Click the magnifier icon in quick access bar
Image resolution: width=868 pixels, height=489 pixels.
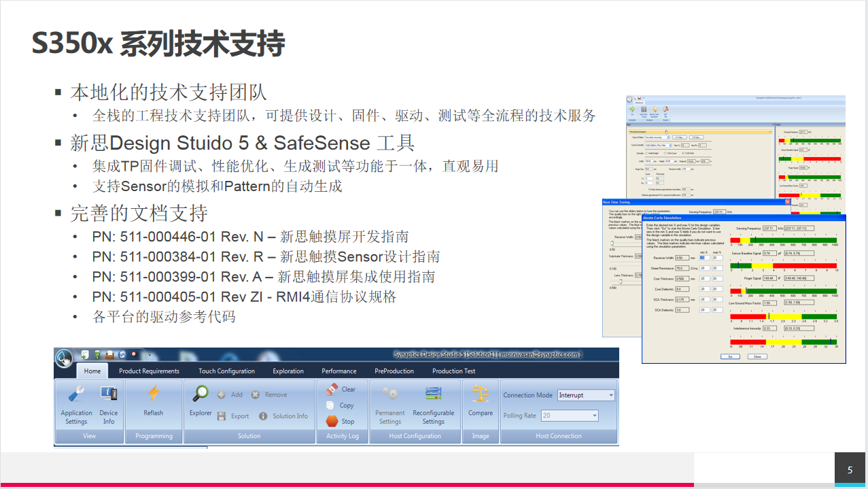pyautogui.click(x=134, y=354)
